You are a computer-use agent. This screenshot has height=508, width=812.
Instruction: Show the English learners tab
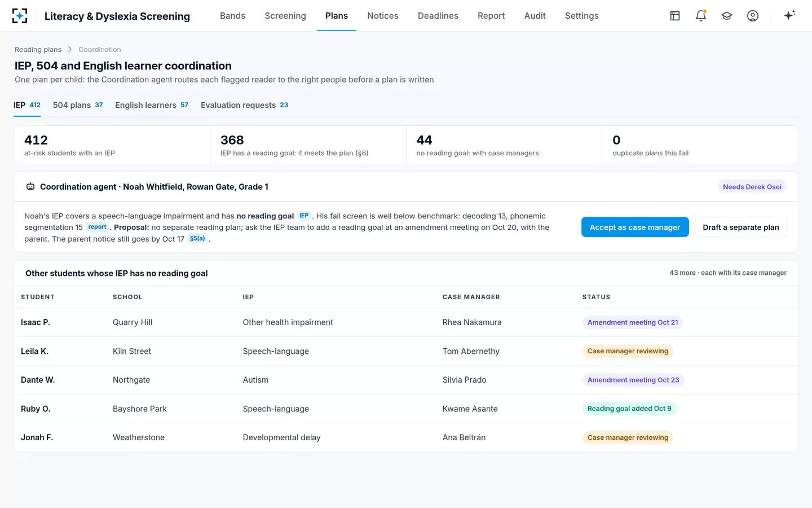(x=152, y=105)
